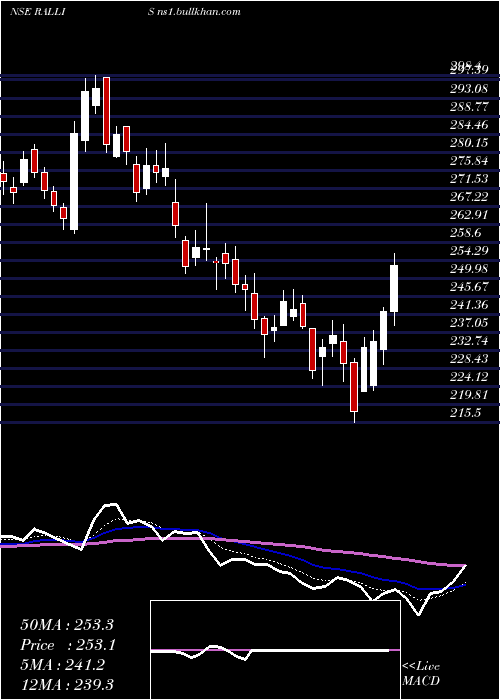Viewport: 500px width, 700px height.
Task: Select the 267.22 price axis label
Action: 468,196
